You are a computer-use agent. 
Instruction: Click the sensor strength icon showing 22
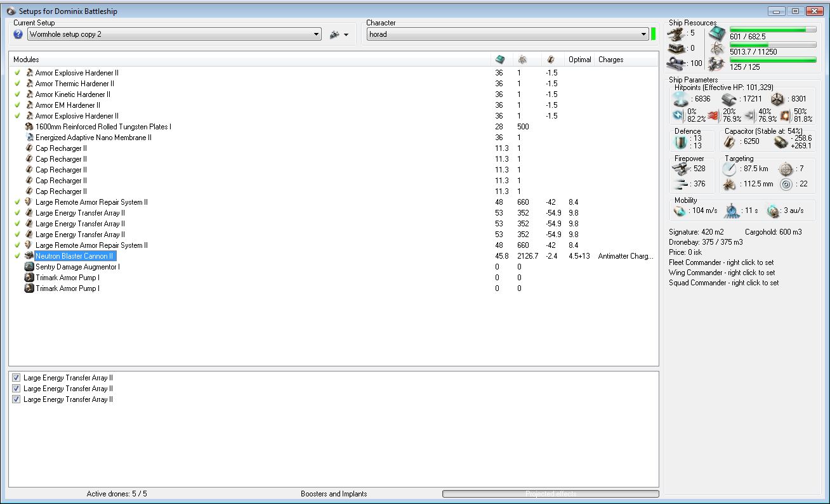(x=786, y=184)
